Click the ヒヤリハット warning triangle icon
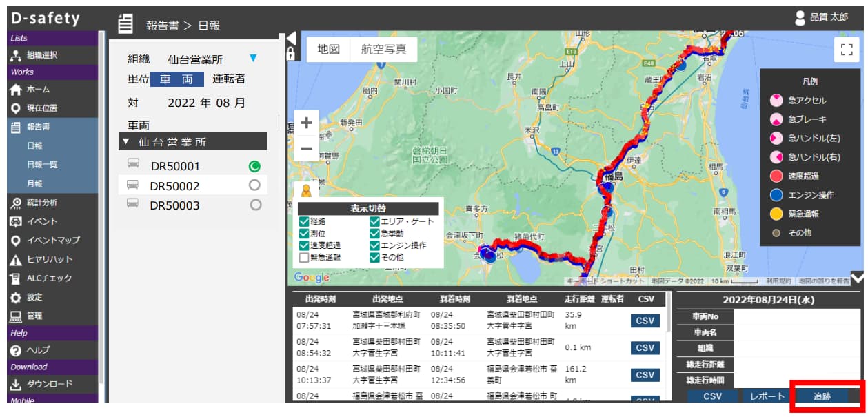 pos(16,260)
